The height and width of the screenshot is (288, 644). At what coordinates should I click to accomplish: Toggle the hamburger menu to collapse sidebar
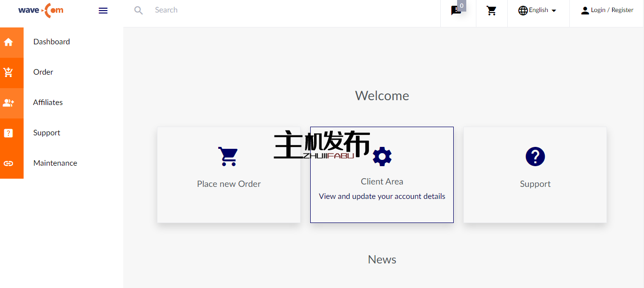[103, 10]
